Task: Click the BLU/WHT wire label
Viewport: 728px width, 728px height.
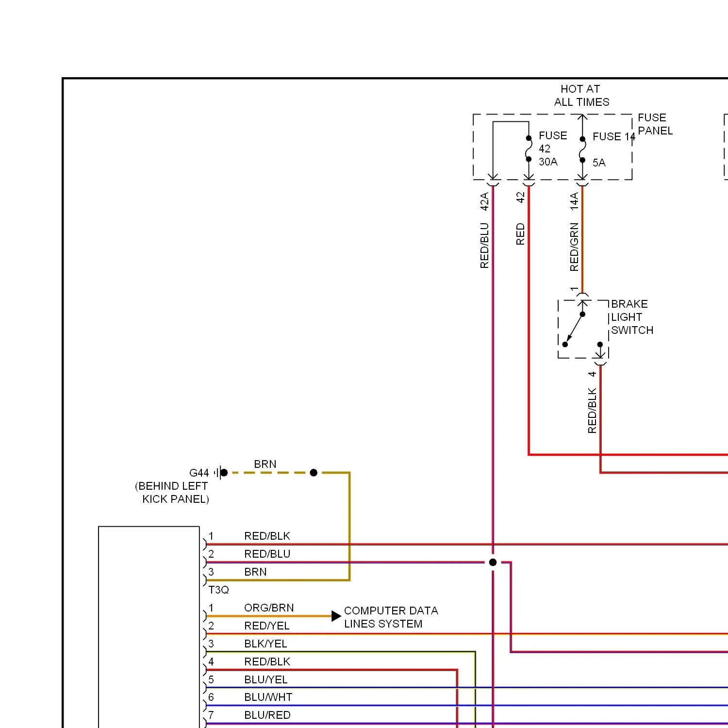Action: pyautogui.click(x=268, y=697)
